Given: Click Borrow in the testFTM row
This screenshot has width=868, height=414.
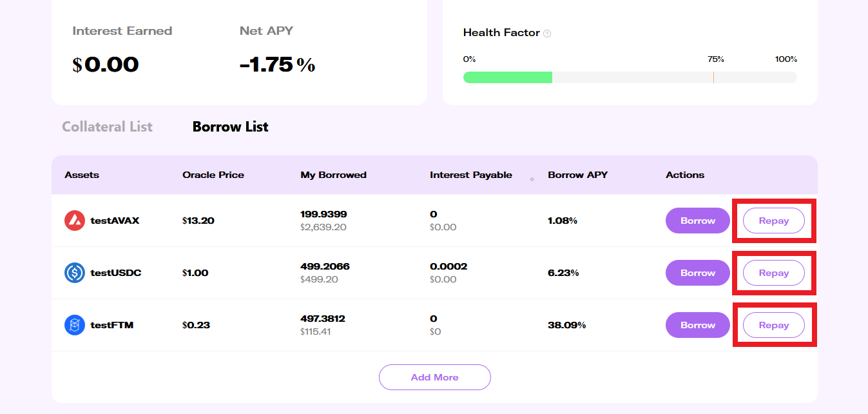Looking at the screenshot, I should (697, 325).
